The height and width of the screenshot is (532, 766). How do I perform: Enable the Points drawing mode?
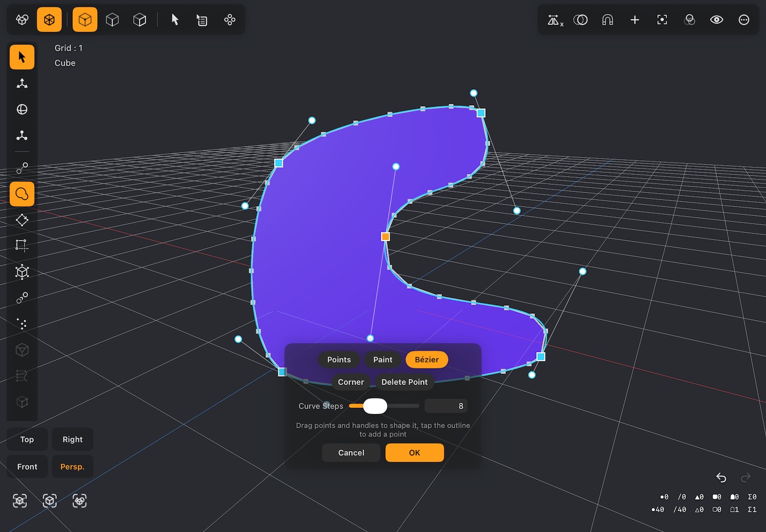click(x=339, y=360)
